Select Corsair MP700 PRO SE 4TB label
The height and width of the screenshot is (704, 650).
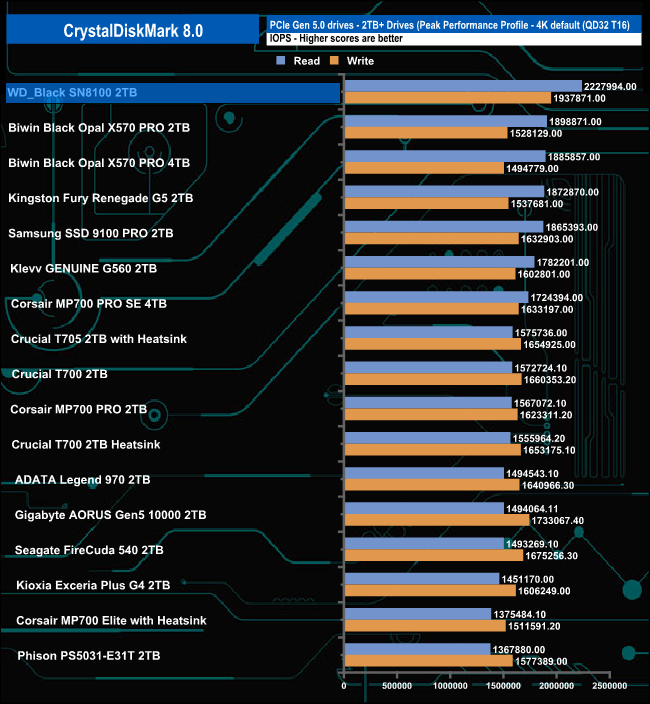point(89,304)
